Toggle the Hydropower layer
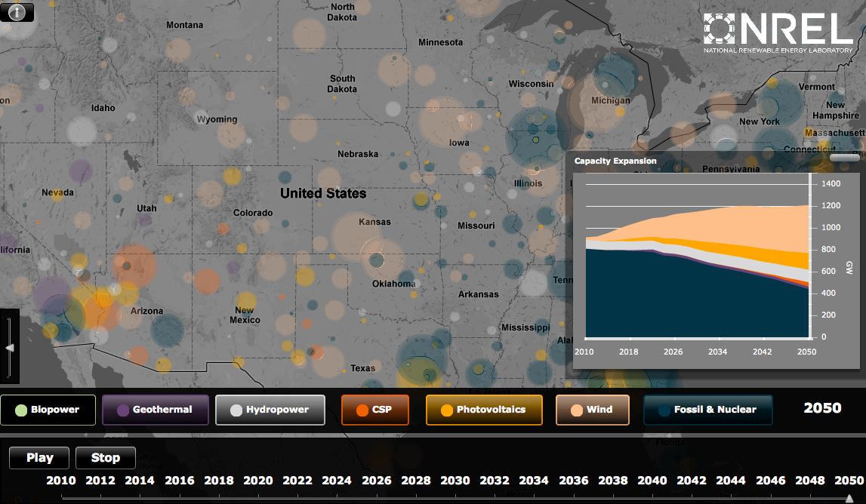The image size is (866, 504). point(270,410)
